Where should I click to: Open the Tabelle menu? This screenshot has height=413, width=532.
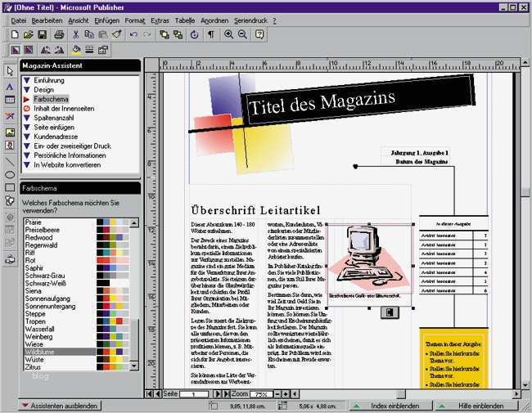[x=185, y=19]
